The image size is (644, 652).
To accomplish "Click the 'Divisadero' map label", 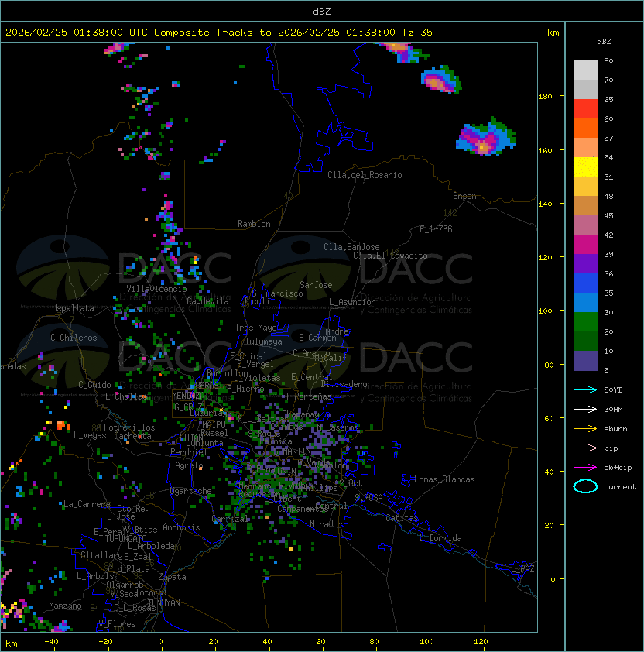I will [x=344, y=384].
